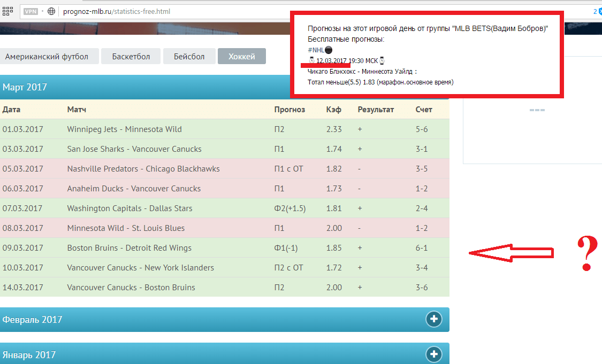Click the blue badge icon at address bar right

pyautogui.click(x=598, y=11)
